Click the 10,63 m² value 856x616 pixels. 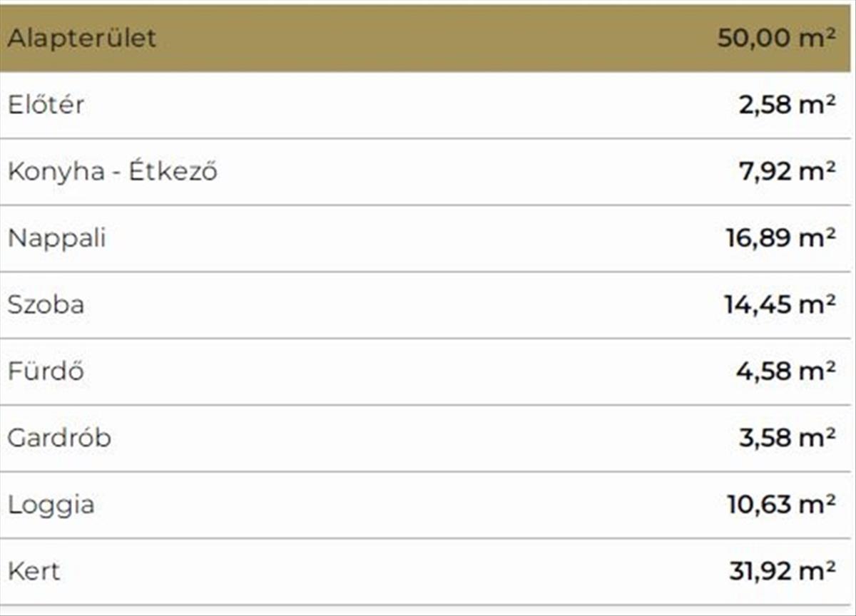coord(780,505)
